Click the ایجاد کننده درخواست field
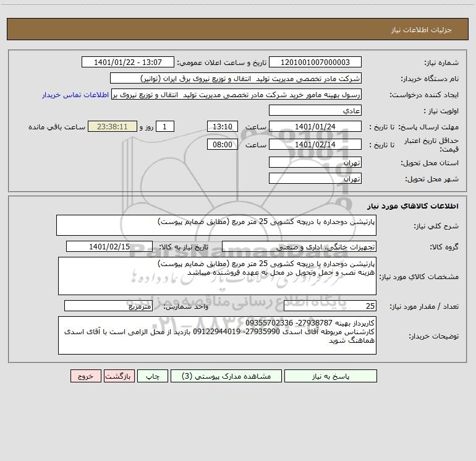Image resolution: width=476 pixels, height=461 pixels. [236, 94]
